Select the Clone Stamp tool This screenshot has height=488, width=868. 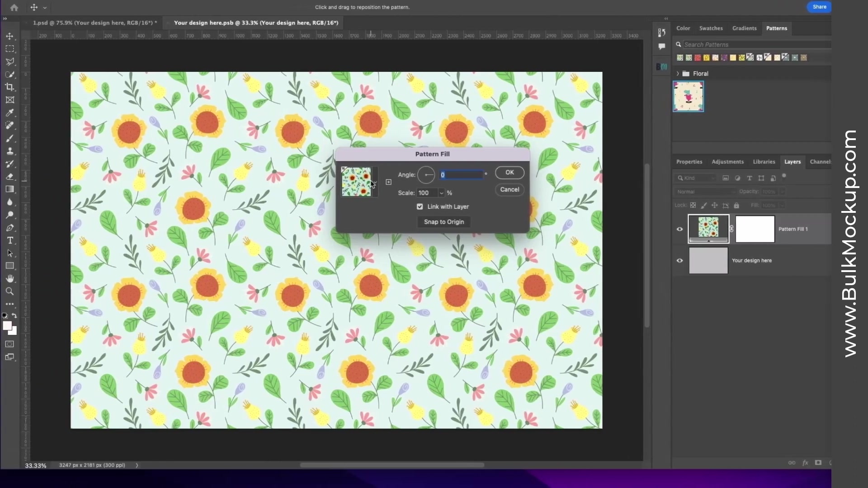click(x=10, y=151)
